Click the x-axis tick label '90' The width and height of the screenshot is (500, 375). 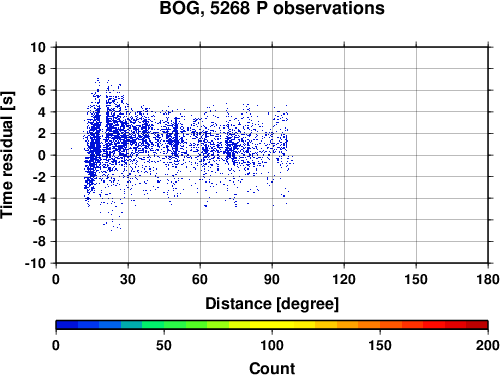[x=272, y=279]
